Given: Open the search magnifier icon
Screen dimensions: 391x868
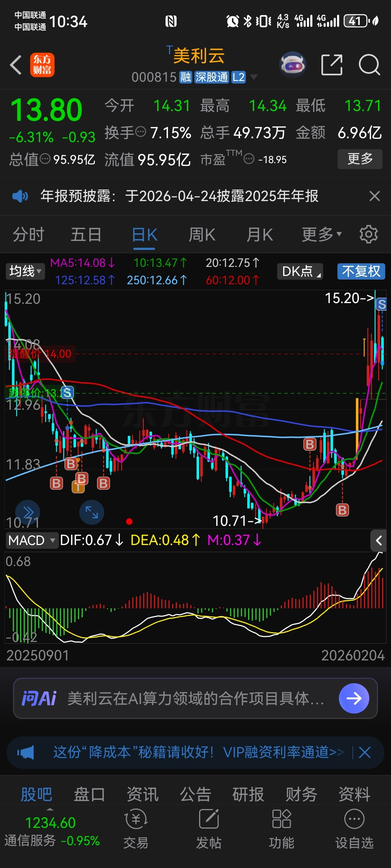Looking at the screenshot, I should point(369,65).
